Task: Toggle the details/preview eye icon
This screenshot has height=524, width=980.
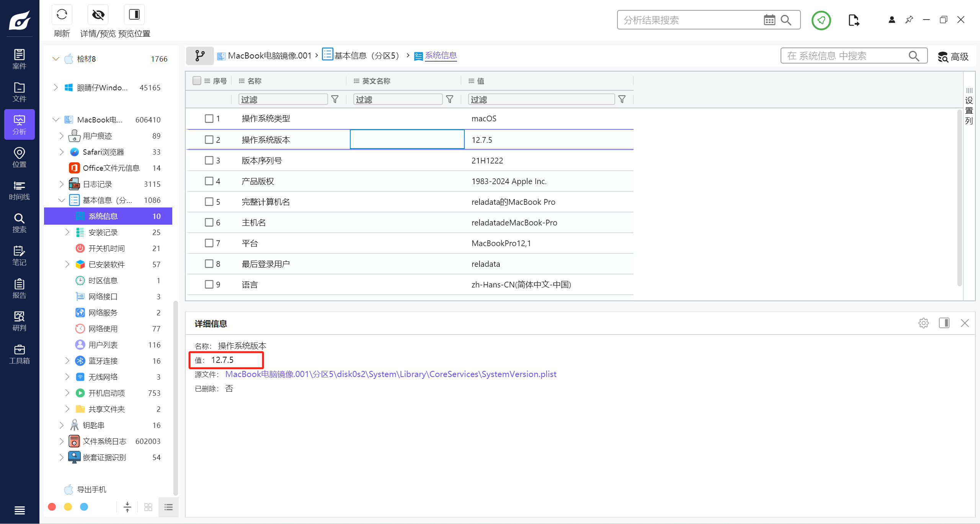Action: click(x=98, y=15)
